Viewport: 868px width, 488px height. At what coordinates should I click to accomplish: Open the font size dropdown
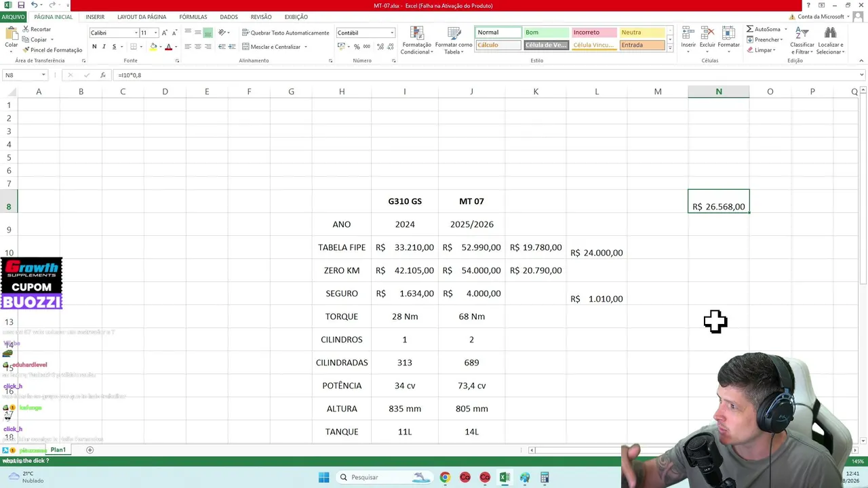click(155, 33)
